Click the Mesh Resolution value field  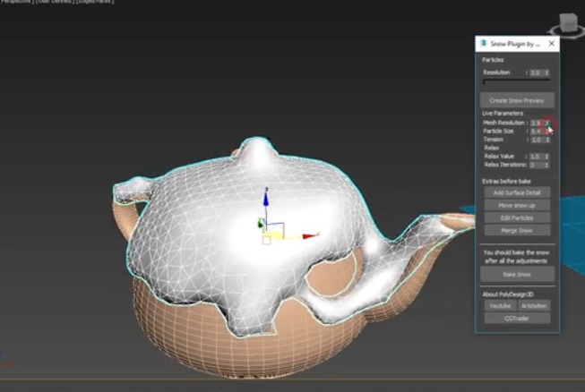point(537,123)
